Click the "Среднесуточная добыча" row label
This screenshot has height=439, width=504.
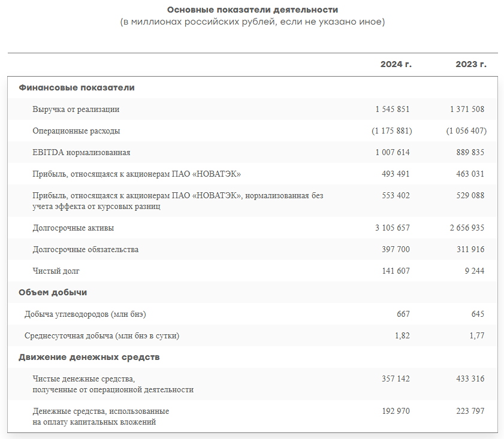tap(102, 336)
